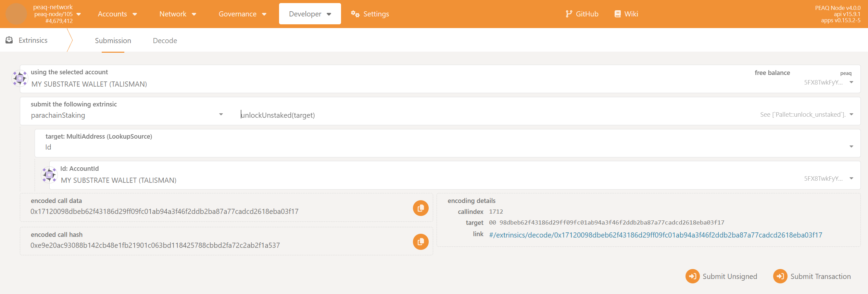Click the block number #4,679,412
The image size is (868, 294).
tap(59, 21)
